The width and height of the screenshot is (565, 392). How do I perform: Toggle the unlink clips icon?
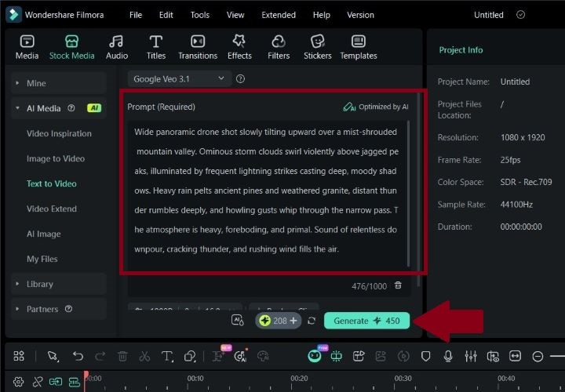coord(38,382)
